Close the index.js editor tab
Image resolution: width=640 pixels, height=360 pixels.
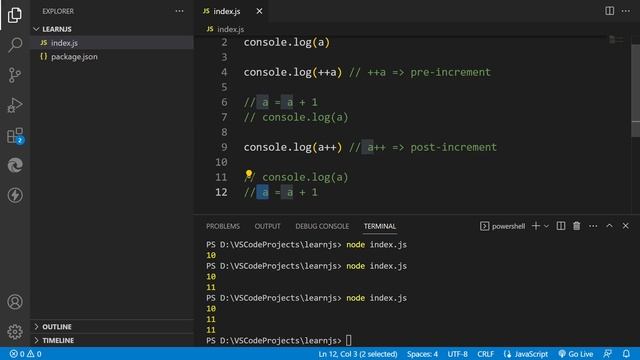tap(259, 11)
